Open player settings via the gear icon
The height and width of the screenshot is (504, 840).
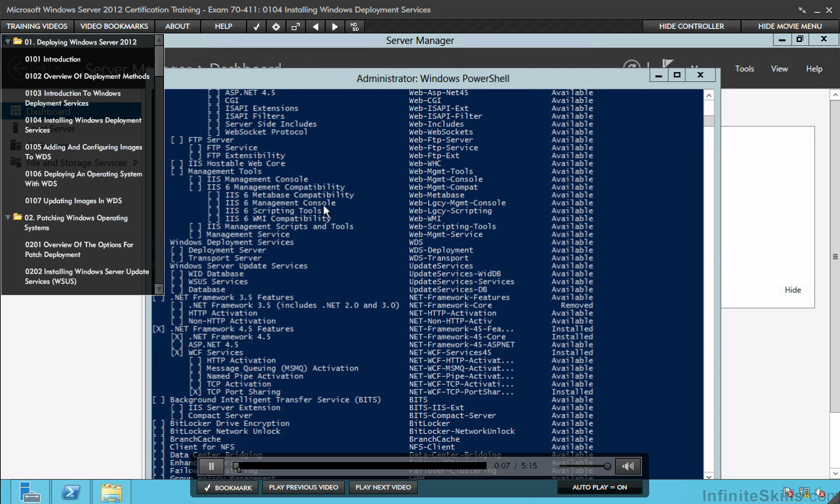coord(276,26)
